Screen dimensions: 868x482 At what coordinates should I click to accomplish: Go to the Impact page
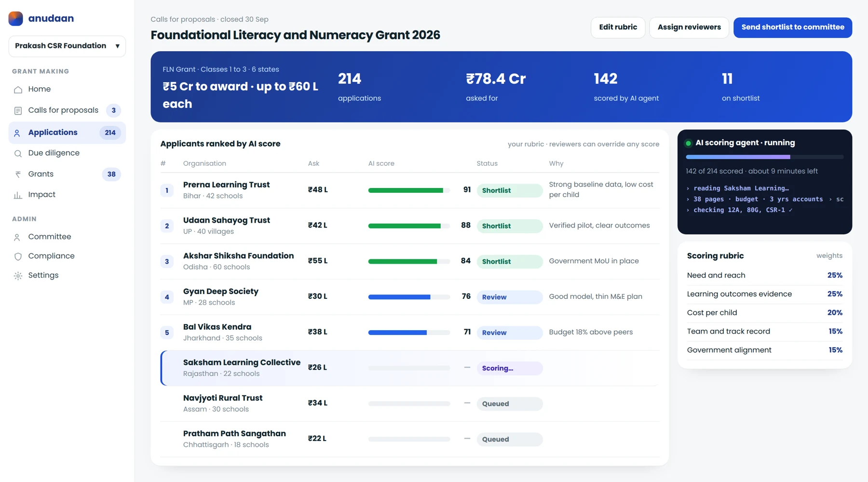[x=67, y=195]
